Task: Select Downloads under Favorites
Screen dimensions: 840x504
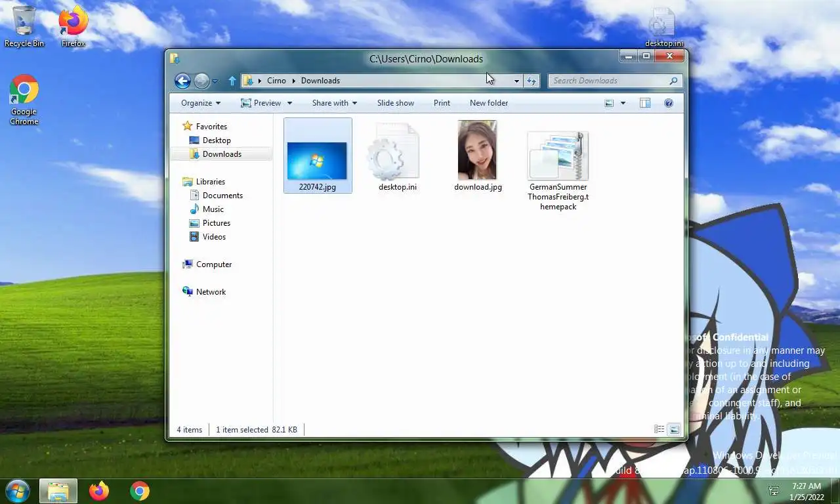Action: 222,154
